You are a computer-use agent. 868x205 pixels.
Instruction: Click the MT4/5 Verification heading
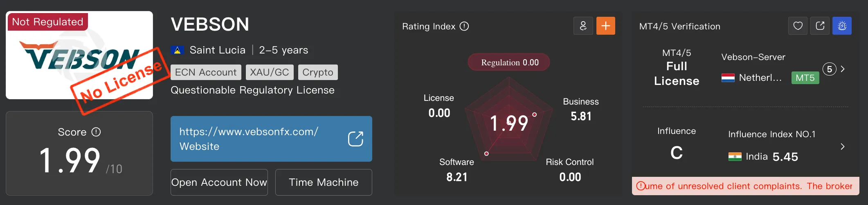point(680,27)
